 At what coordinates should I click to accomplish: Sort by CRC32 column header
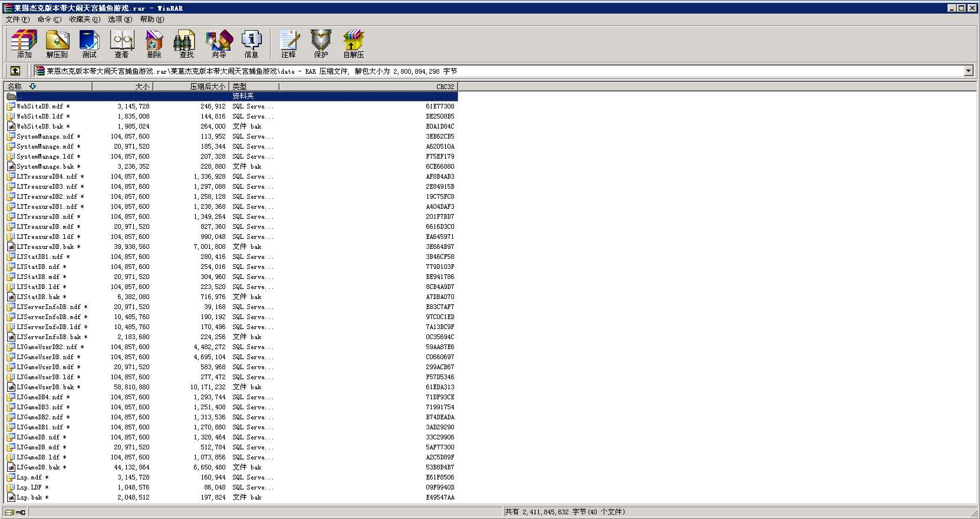pos(369,86)
